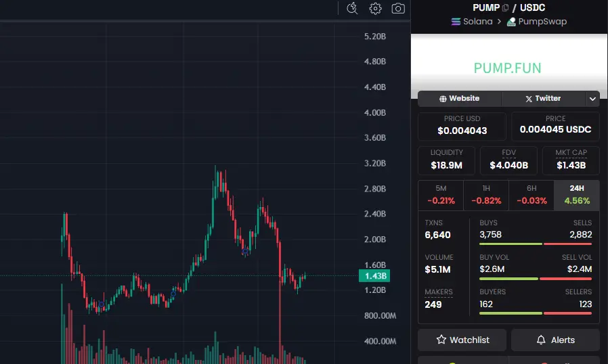Click the 800.00M axis label
This screenshot has height=364, width=608.
pos(380,316)
